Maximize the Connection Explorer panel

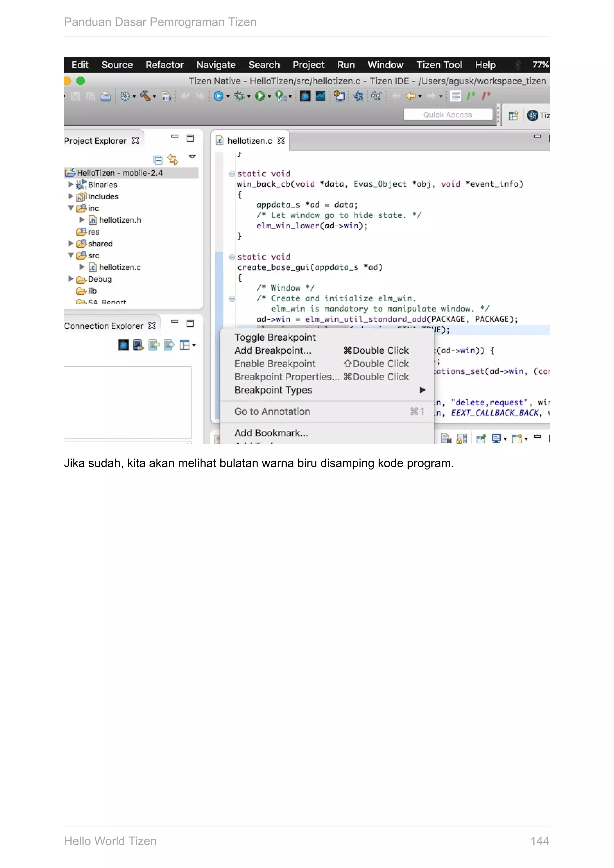coord(190,324)
